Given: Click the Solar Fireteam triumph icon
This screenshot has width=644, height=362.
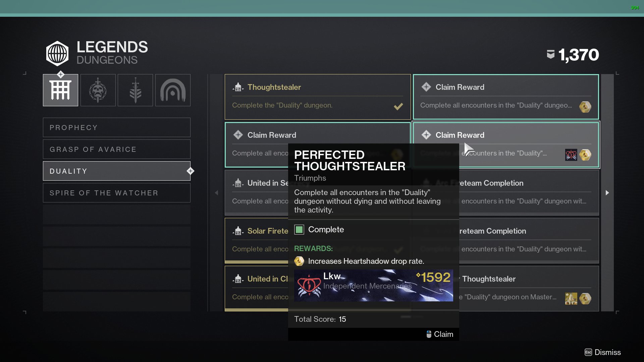Looking at the screenshot, I should pos(238,231).
